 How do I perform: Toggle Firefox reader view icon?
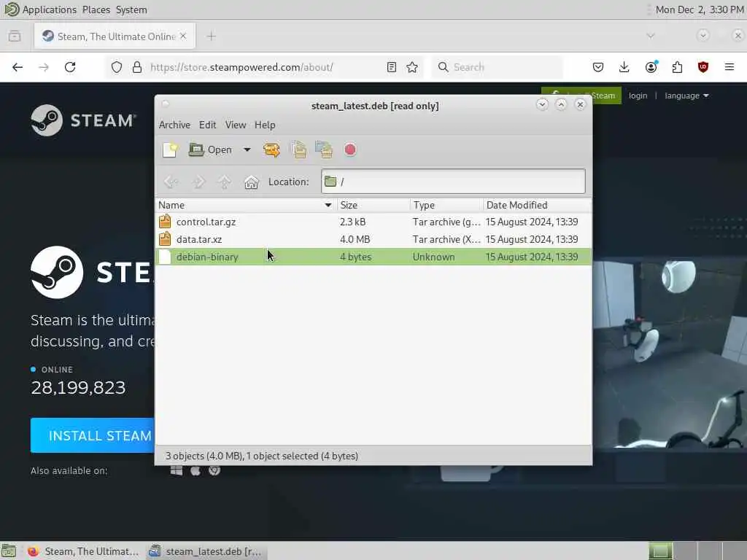(392, 67)
